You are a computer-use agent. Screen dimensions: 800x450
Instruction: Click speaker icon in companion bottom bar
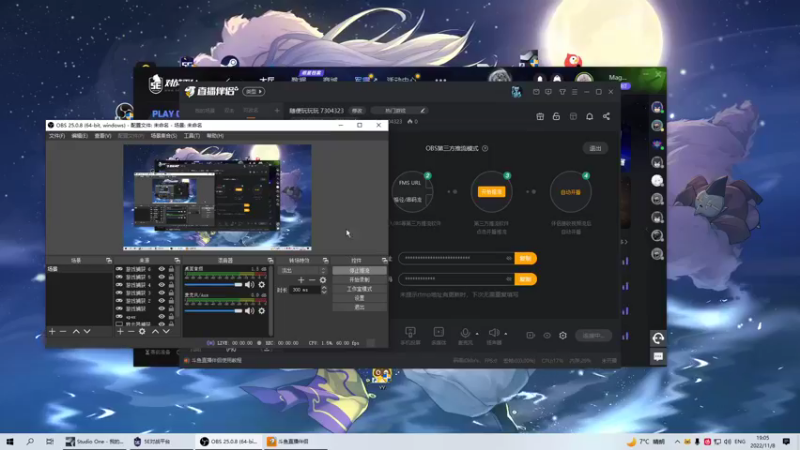pyautogui.click(x=494, y=333)
